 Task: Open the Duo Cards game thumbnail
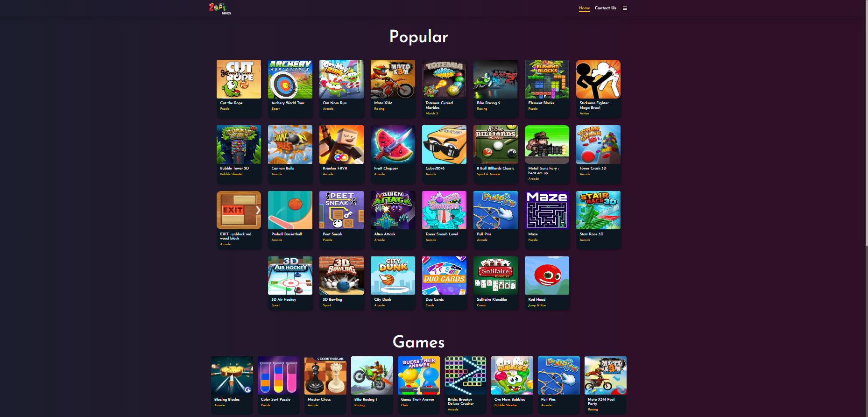(x=444, y=276)
